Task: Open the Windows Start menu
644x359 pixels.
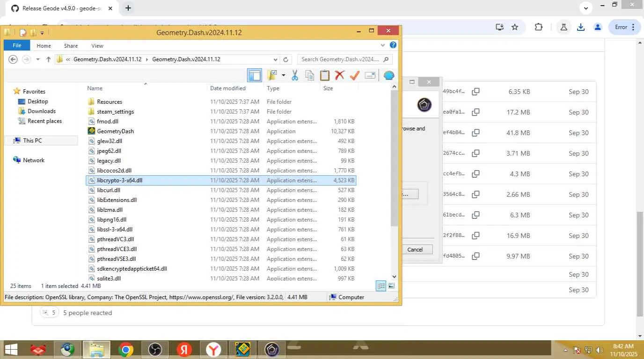Action: coord(11,350)
